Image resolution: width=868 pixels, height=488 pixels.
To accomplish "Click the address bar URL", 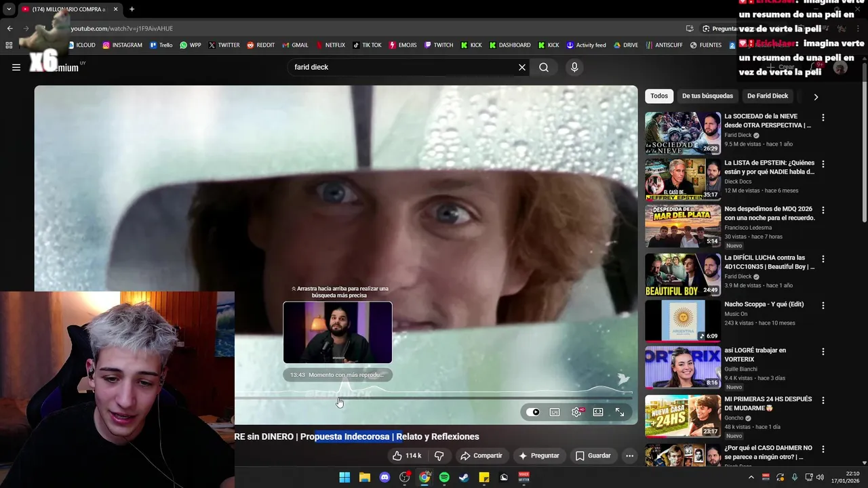I will coord(122,28).
